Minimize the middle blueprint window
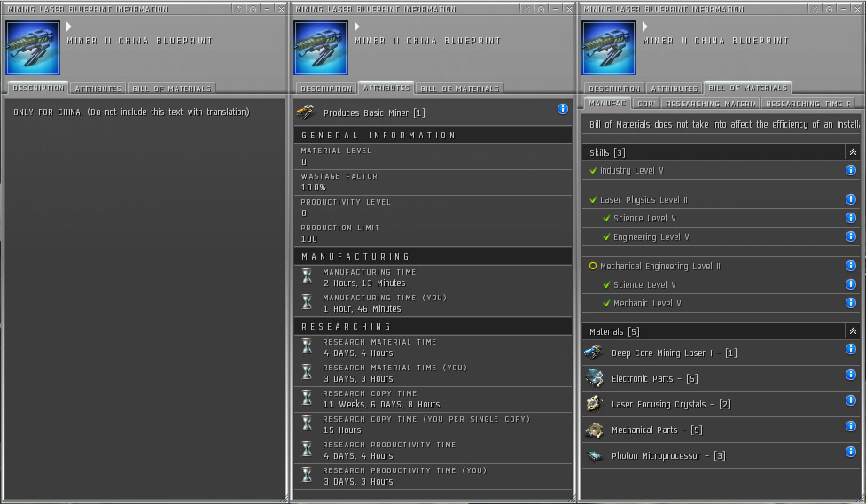Viewport: 866px width, 504px height. (555, 9)
